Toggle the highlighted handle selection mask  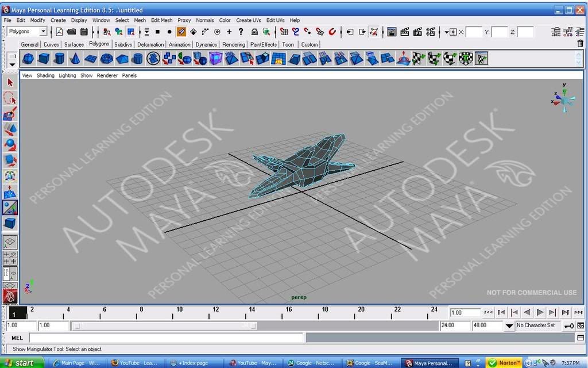click(181, 32)
